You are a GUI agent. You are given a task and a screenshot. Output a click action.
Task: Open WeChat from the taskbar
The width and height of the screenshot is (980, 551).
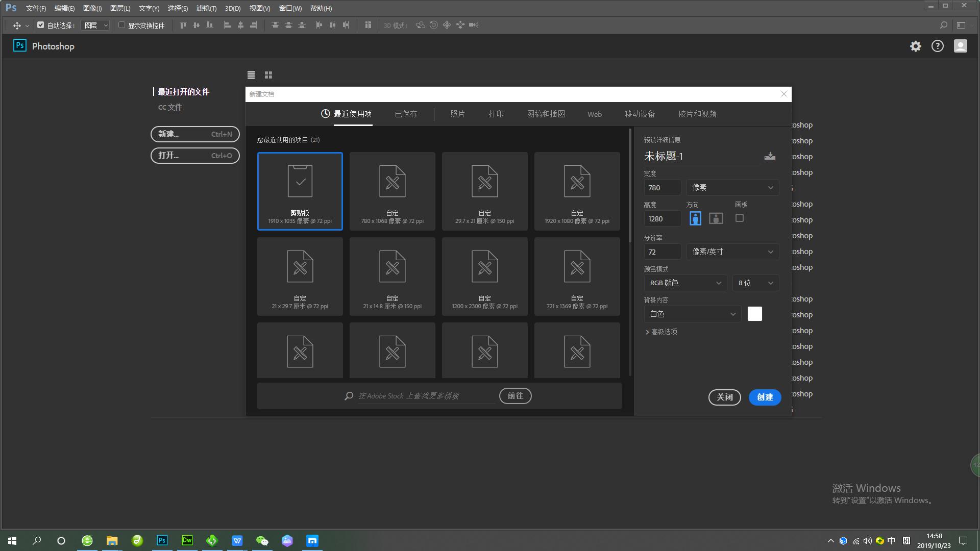262,540
